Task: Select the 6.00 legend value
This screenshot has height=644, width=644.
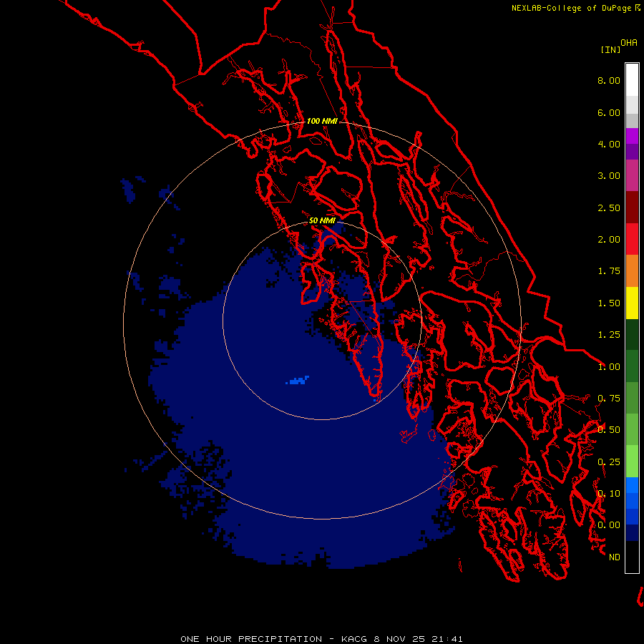Action: point(609,112)
